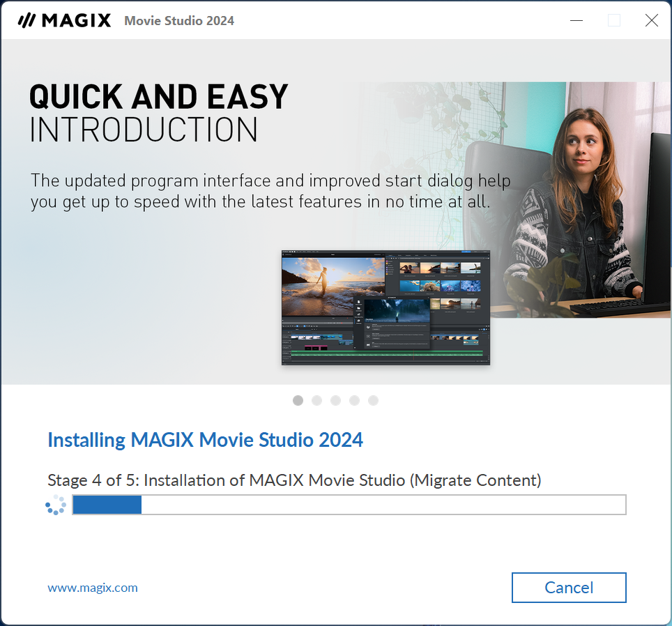Click the "Quick and Easy Introduction" headline

coord(158,113)
